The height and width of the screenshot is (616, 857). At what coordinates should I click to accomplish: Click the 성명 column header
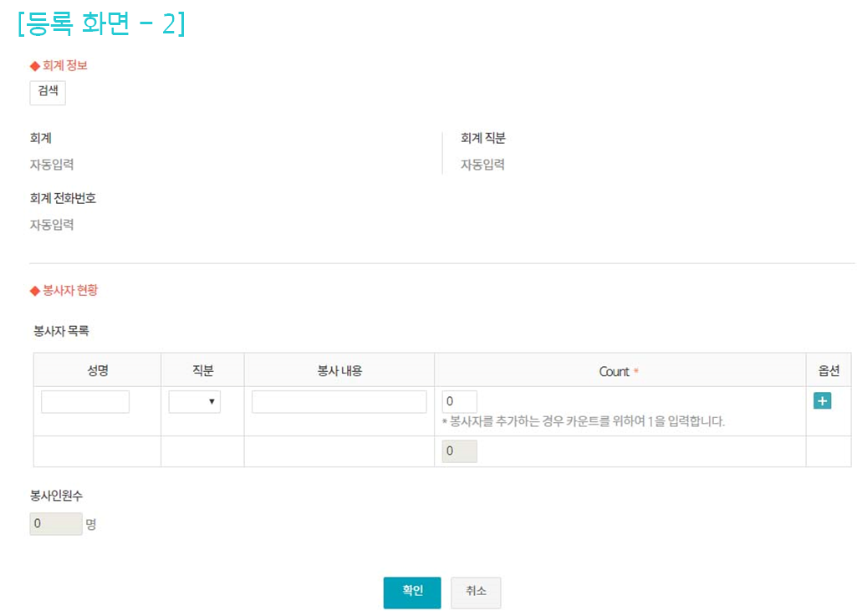(x=97, y=370)
